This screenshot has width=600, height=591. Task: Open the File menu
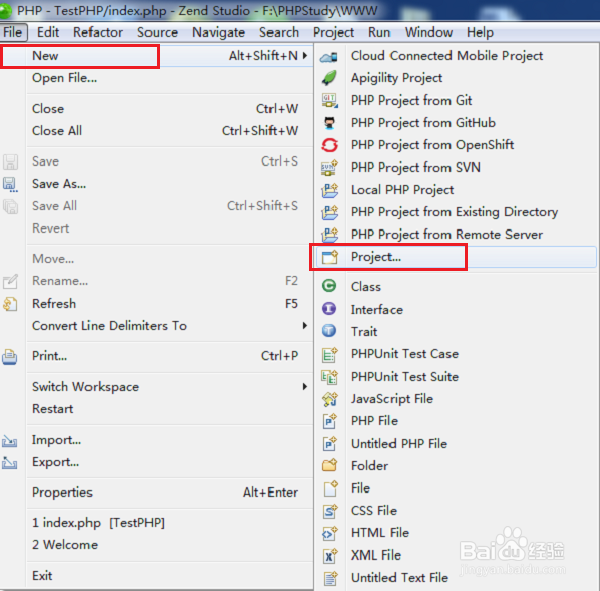click(13, 32)
